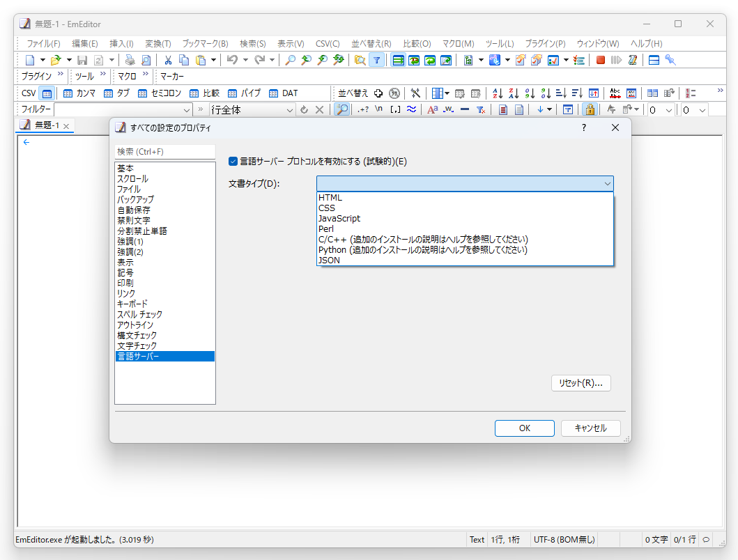This screenshot has height=560, width=738.
Task: Click the Abc spell-check toolbar icon
Action: [613, 92]
